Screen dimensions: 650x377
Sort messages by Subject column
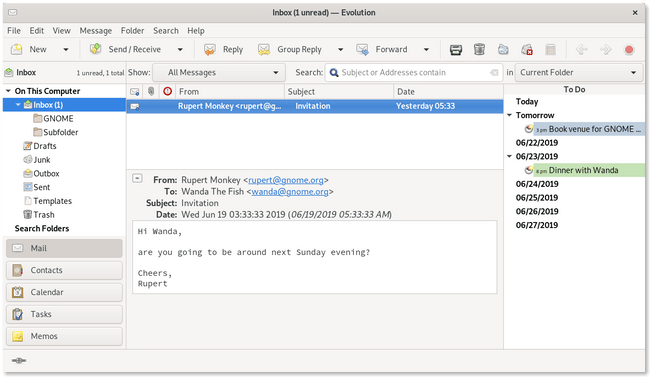point(339,92)
